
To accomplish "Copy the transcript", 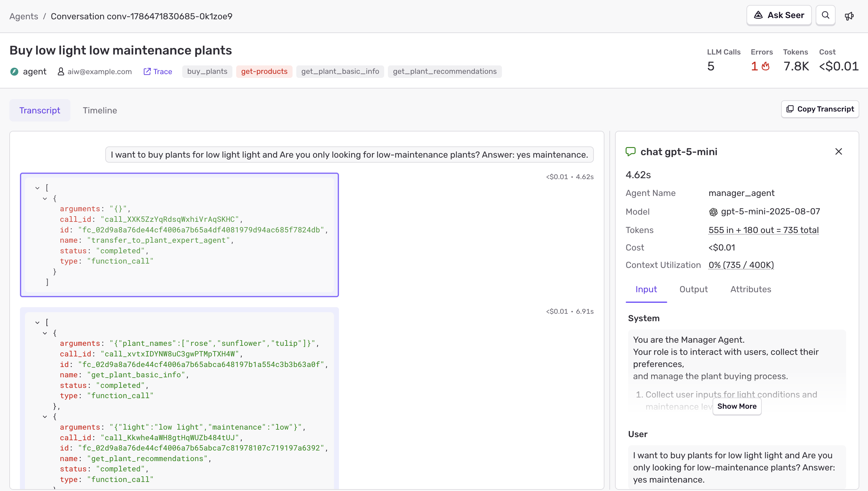I will 820,109.
